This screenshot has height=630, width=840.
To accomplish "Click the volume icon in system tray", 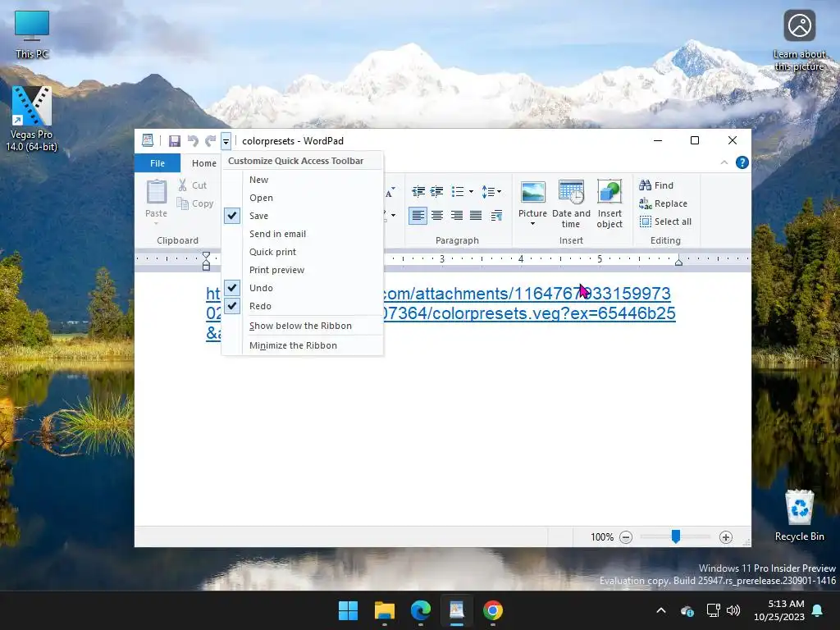I will click(x=733, y=610).
